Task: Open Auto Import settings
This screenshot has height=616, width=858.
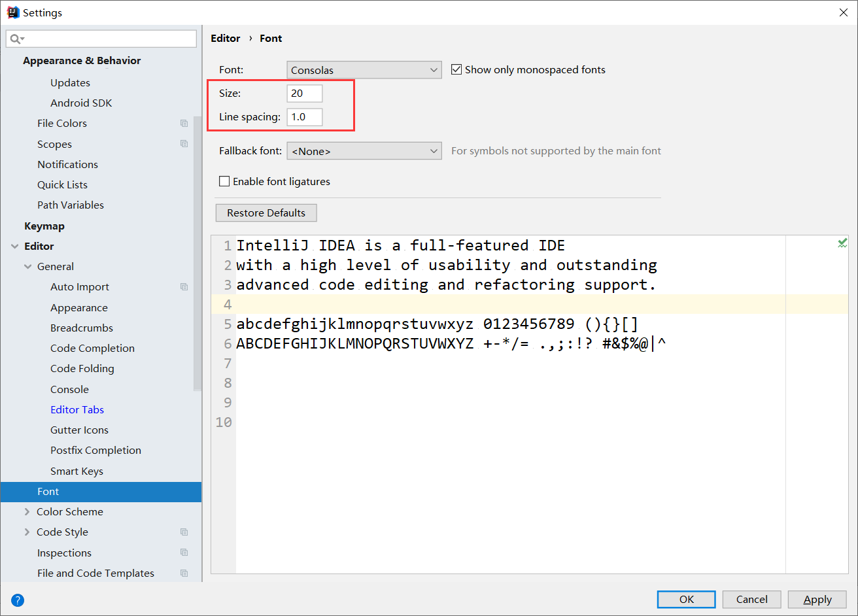Action: point(80,286)
